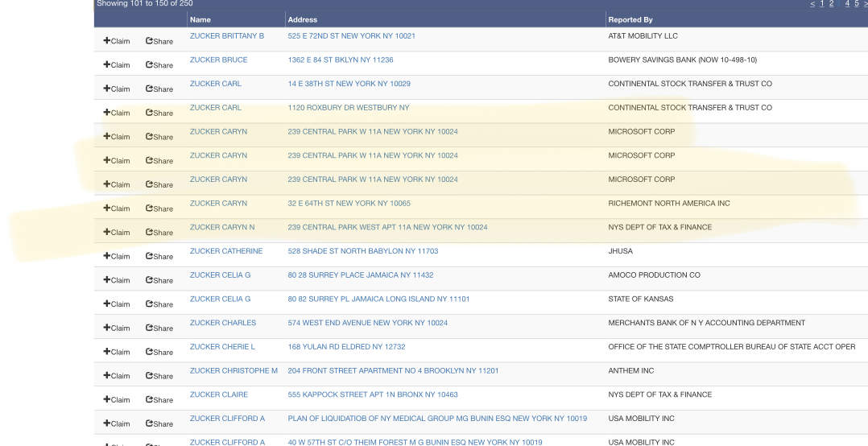Share the ZUCKER CATHERINE entry
868x446 pixels.
click(x=159, y=256)
